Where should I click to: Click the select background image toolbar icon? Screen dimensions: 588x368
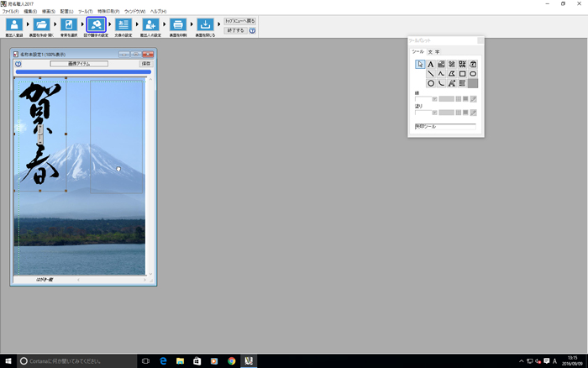coord(68,26)
